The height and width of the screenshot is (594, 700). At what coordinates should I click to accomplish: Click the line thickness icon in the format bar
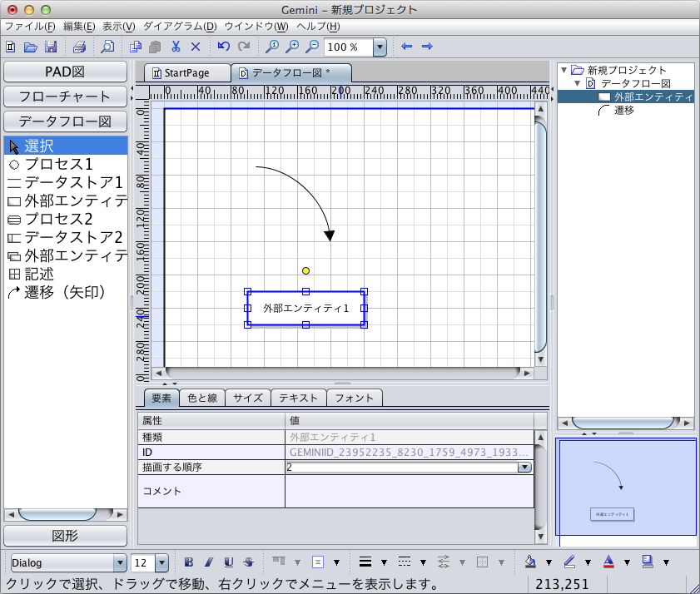tap(365, 562)
